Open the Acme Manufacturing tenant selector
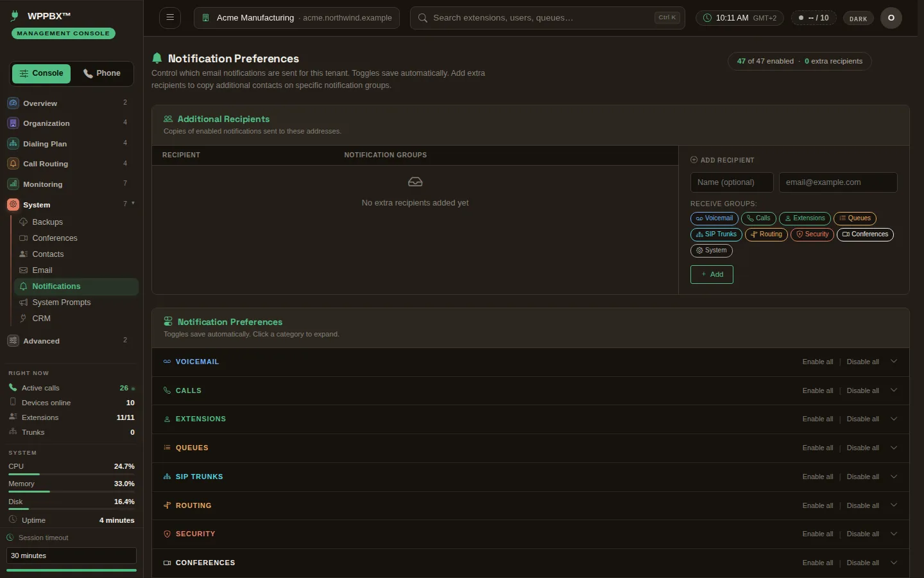Screen dimensions: 924x578 click(296, 18)
